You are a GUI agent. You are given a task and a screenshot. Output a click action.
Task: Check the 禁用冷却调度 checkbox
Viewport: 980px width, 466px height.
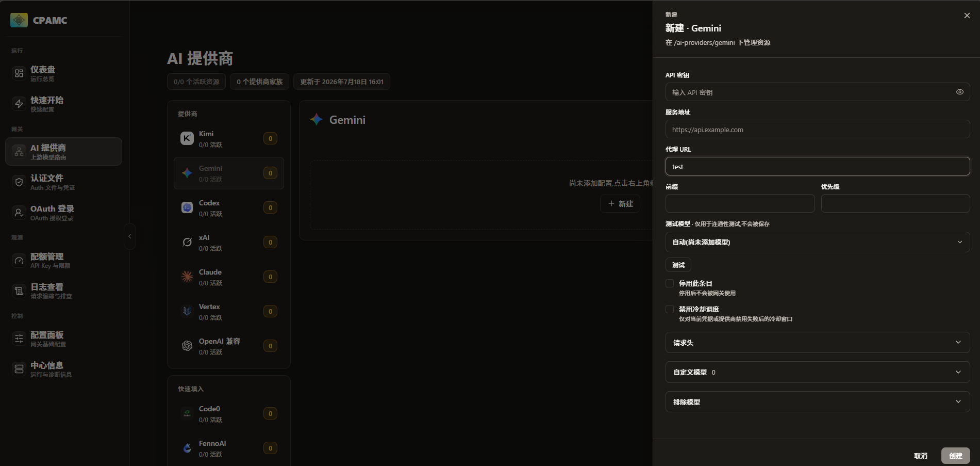pyautogui.click(x=670, y=309)
